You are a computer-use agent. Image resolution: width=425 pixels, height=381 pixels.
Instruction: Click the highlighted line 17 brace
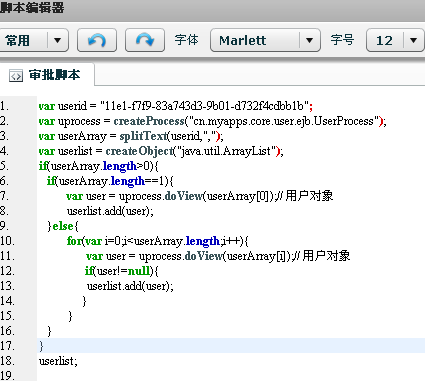(41, 346)
